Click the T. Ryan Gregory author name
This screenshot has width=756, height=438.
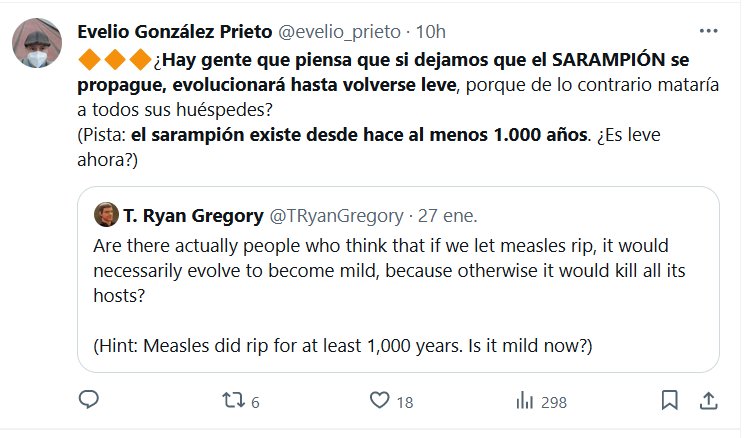(189, 216)
